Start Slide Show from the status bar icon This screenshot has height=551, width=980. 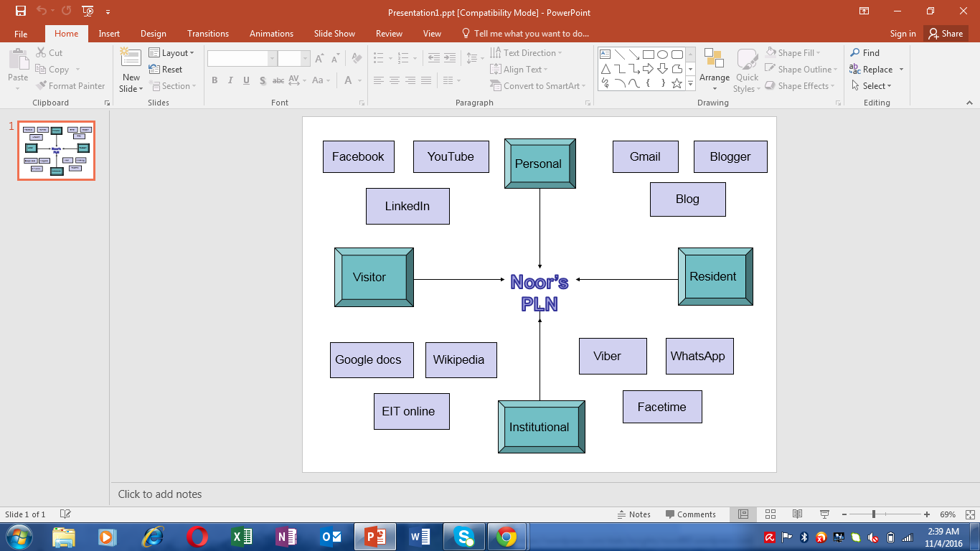pyautogui.click(x=824, y=514)
